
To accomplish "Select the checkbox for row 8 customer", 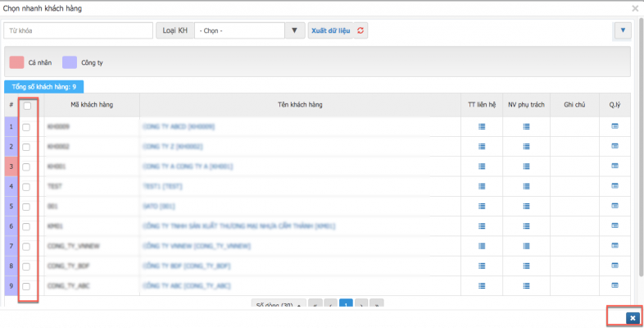I will coord(27,266).
